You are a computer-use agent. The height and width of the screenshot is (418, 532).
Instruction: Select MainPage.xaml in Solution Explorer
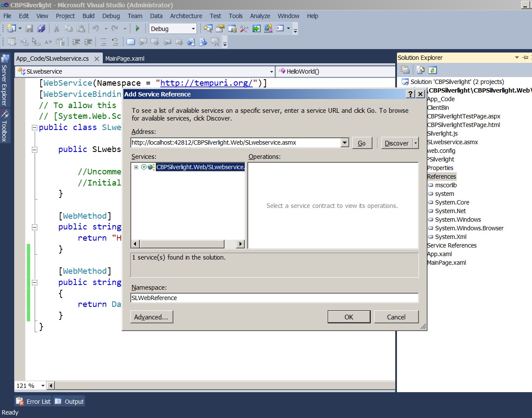coord(446,263)
